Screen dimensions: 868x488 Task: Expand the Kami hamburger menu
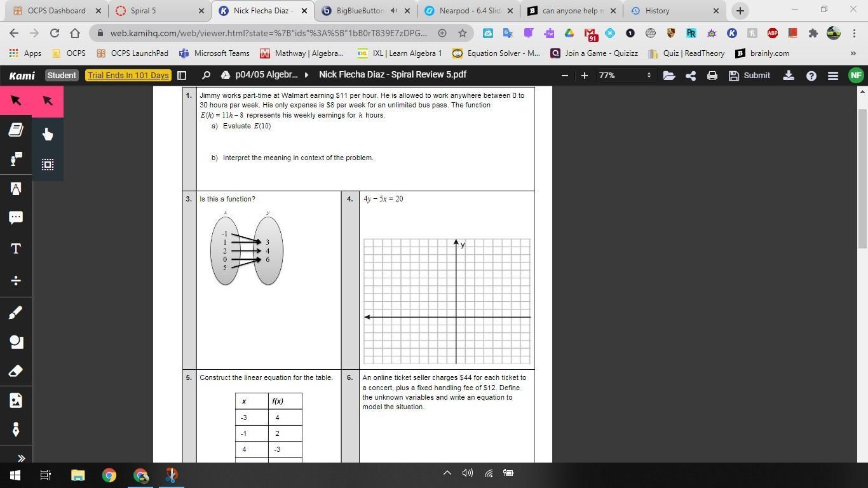coord(833,76)
